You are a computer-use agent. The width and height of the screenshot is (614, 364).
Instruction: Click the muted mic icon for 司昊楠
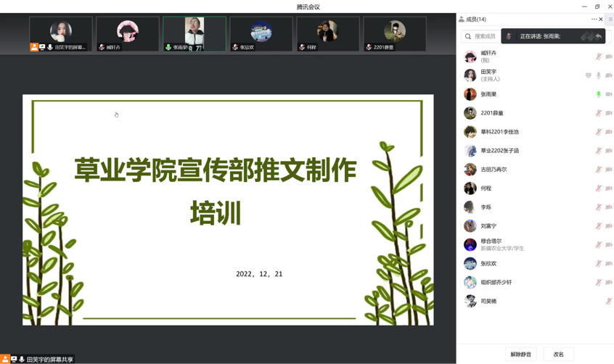pyautogui.click(x=609, y=301)
